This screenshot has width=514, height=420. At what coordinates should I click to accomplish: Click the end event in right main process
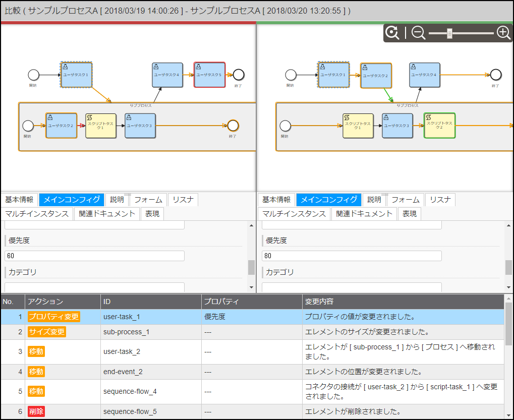pyautogui.click(x=496, y=75)
